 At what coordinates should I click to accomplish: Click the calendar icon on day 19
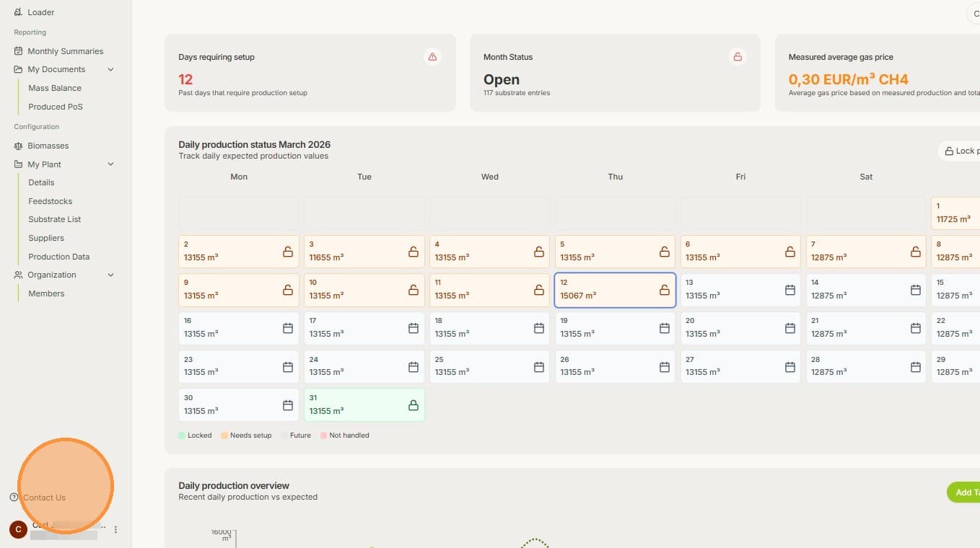[x=665, y=328]
